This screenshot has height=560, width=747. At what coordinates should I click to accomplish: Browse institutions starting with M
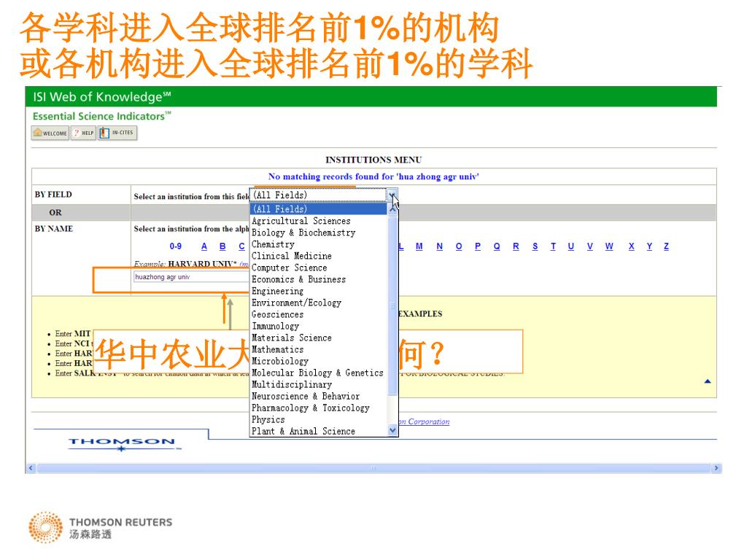tap(419, 246)
